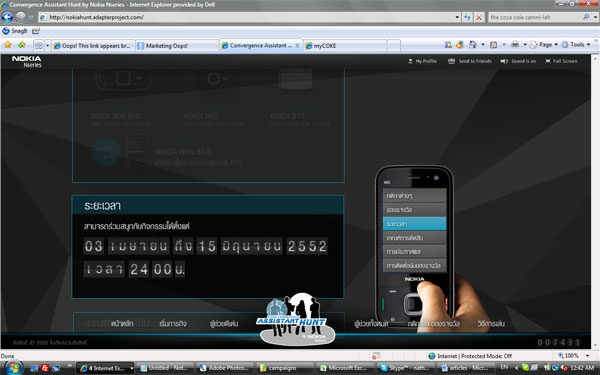Open a new blank tab

click(x=393, y=46)
